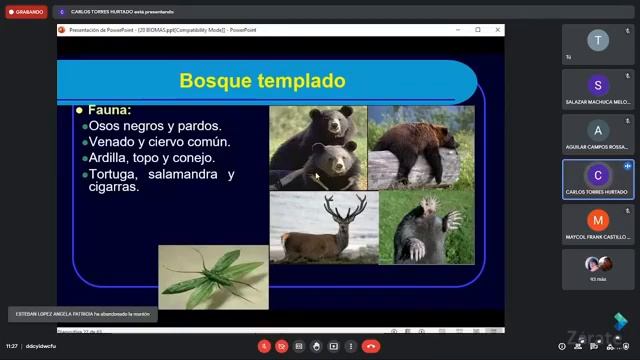The width and height of the screenshot is (640, 360).
Task: Maximize the PowerPoint presentation window
Action: coord(478,30)
